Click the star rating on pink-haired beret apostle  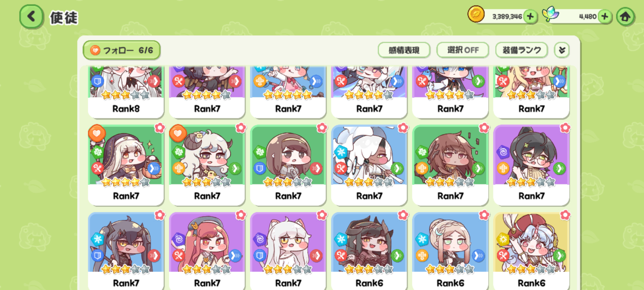207,269
